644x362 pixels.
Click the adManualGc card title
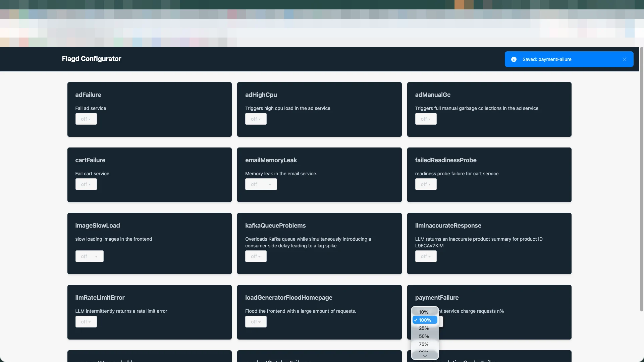click(x=433, y=95)
